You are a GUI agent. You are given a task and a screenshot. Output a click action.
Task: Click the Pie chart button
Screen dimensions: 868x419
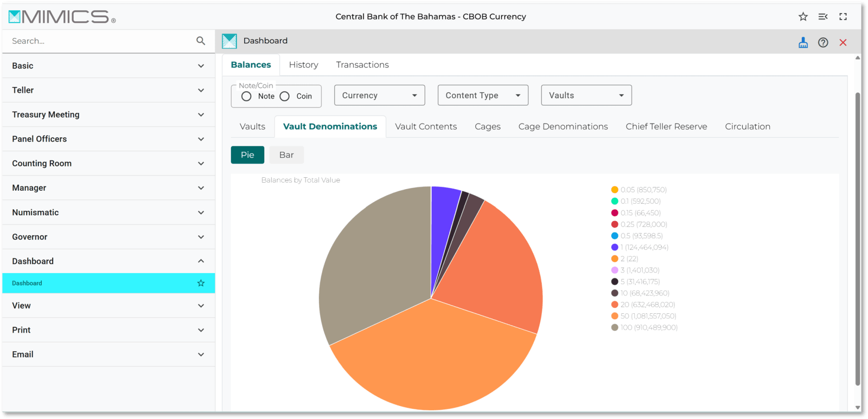247,155
